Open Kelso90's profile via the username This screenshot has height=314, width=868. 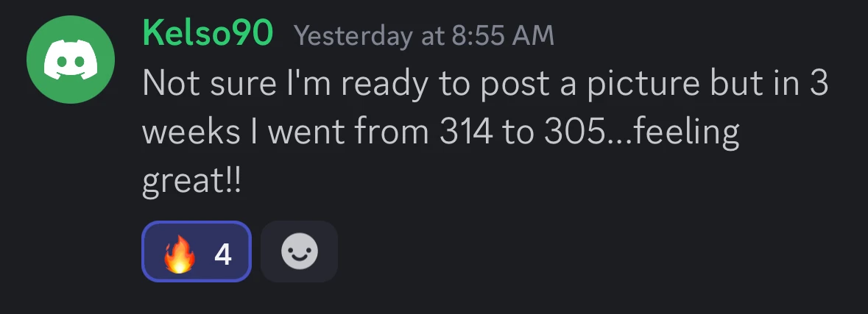[x=208, y=33]
